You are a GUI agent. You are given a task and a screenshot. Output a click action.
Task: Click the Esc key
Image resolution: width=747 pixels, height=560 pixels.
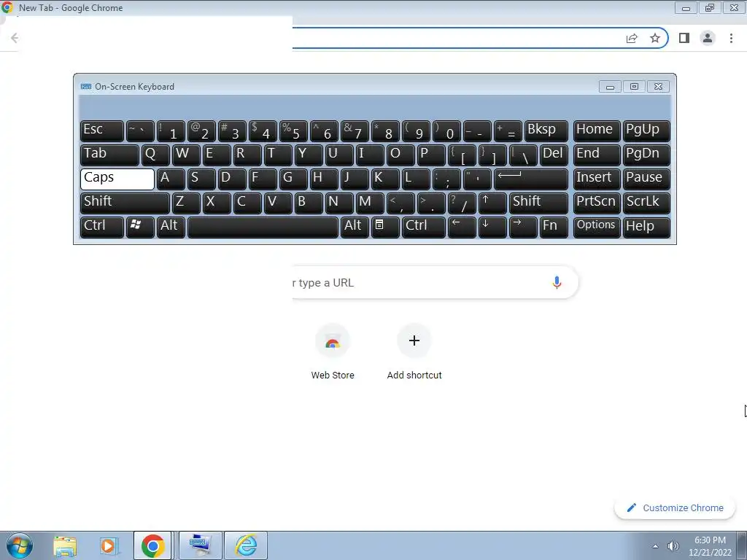click(x=102, y=131)
